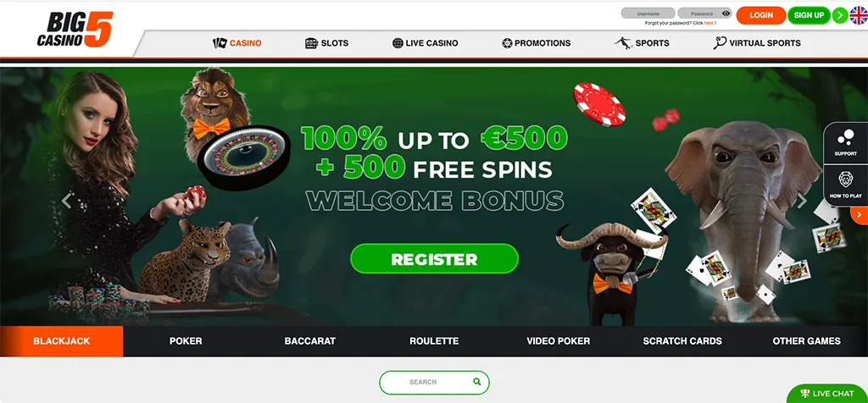Click the search magnifier icon
Screen dimensions: 868x403
477,382
